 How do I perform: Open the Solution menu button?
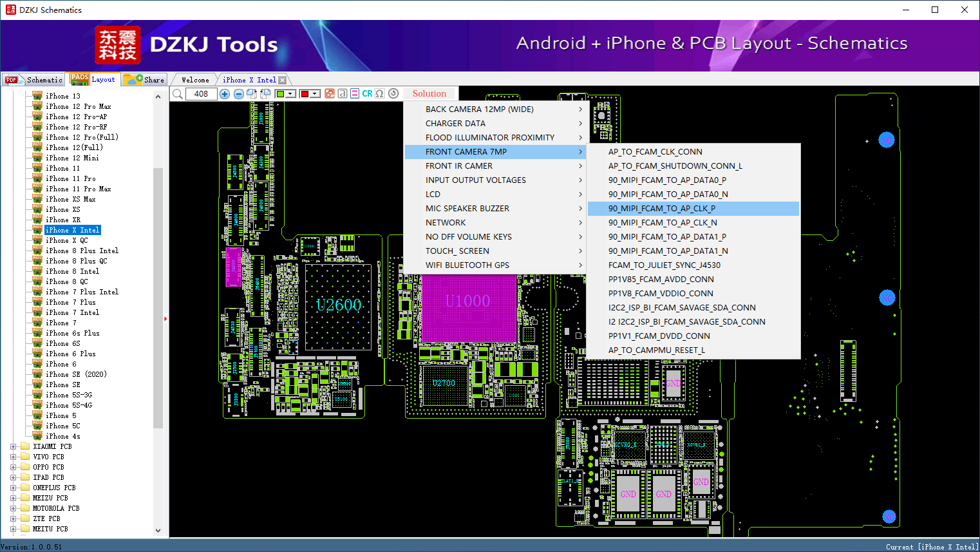click(x=429, y=93)
